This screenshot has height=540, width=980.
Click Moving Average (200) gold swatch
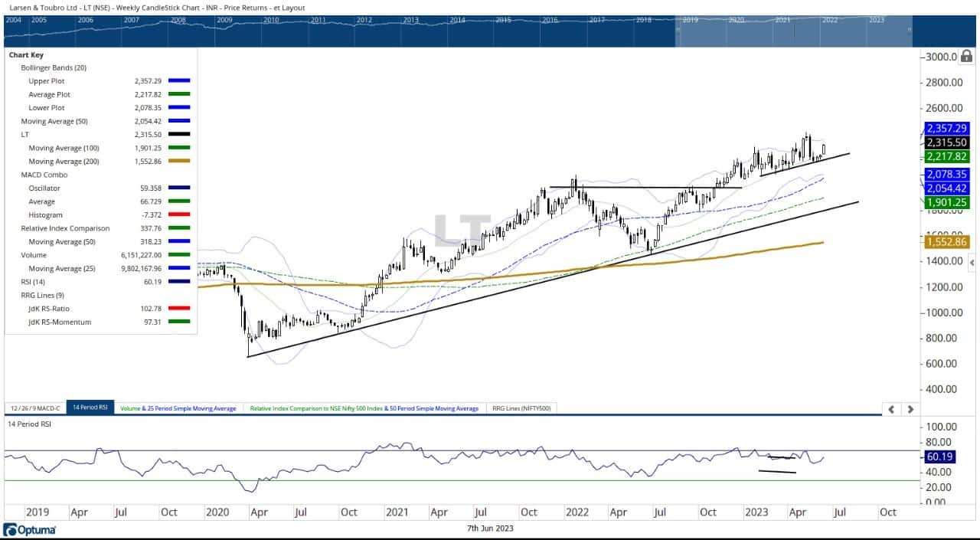point(181,161)
